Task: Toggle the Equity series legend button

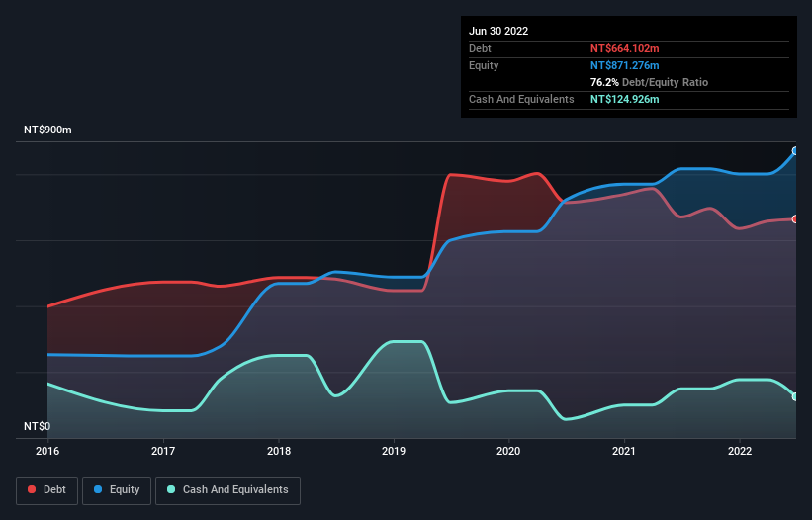Action: [x=117, y=490]
